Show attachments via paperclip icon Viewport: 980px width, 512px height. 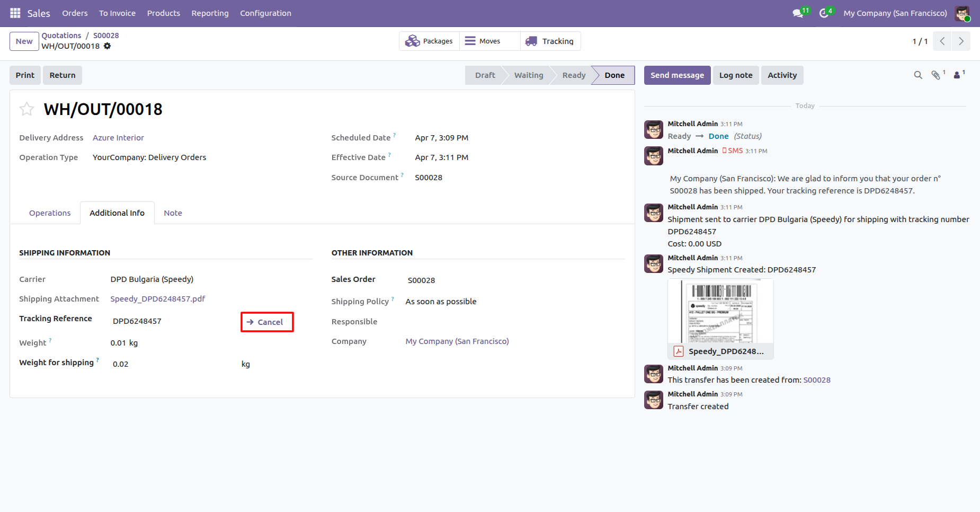(x=936, y=75)
